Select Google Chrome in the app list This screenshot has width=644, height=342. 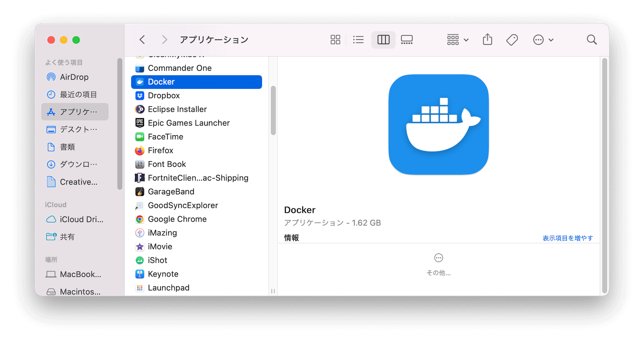click(x=177, y=219)
